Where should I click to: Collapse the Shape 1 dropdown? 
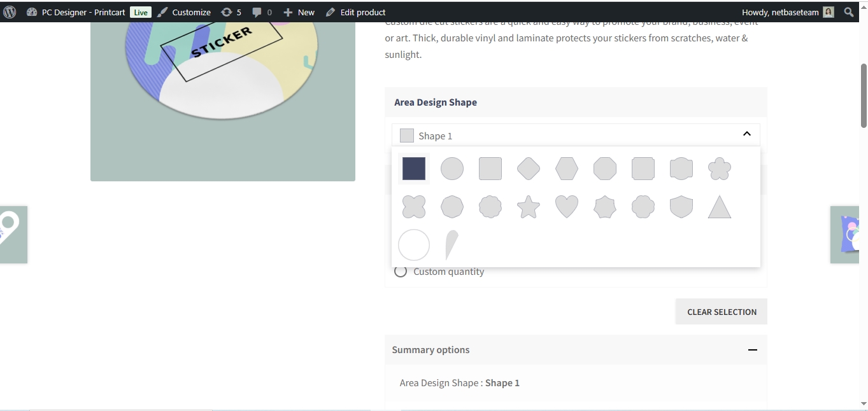click(x=746, y=134)
